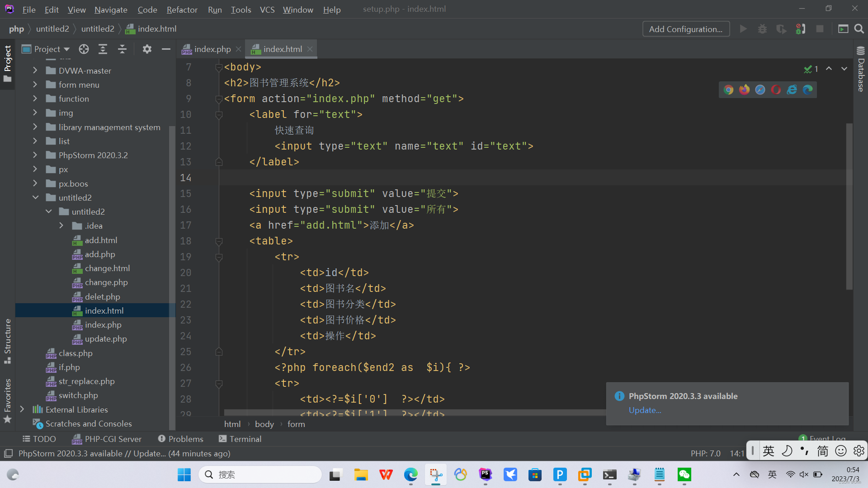The image size is (868, 488).
Task: Toggle tool window bars in status corner
Action: pos(8,453)
